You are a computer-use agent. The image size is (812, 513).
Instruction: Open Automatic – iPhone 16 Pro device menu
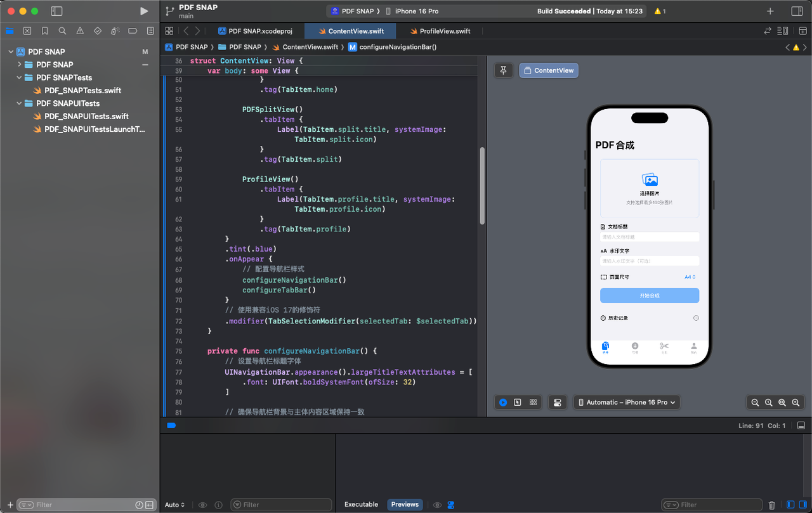click(627, 402)
